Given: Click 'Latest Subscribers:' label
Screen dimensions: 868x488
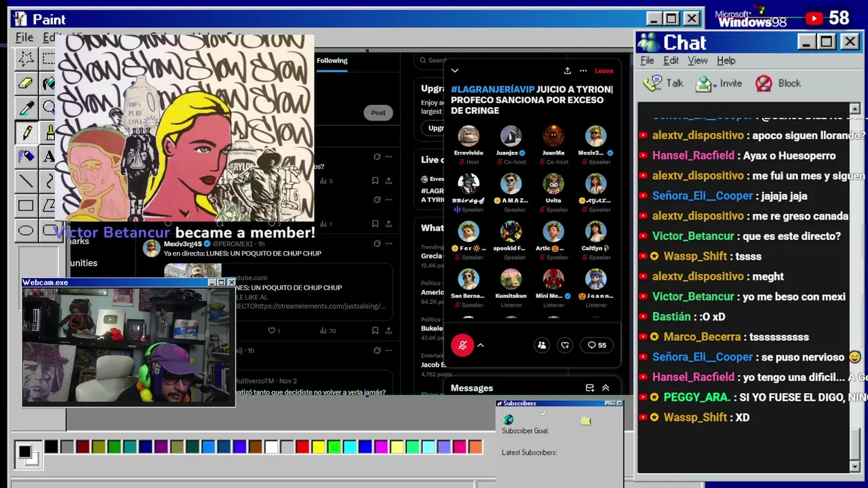Looking at the screenshot, I should [529, 452].
